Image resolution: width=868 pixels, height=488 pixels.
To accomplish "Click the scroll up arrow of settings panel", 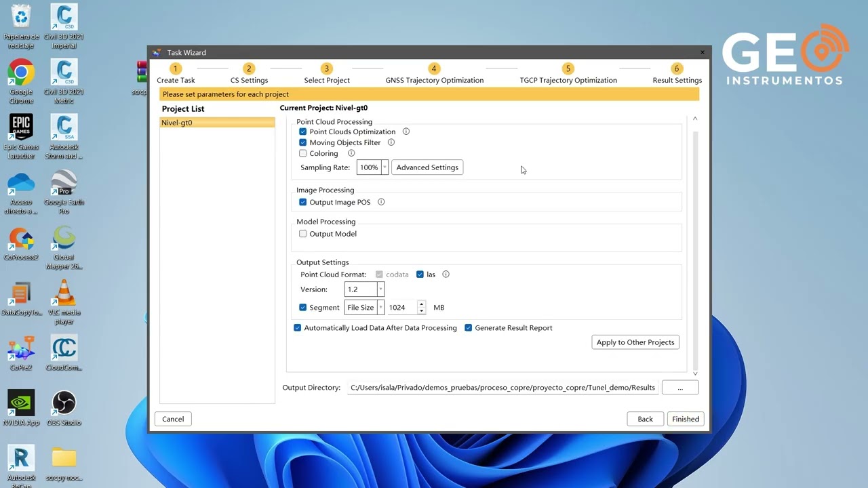I will pos(695,119).
